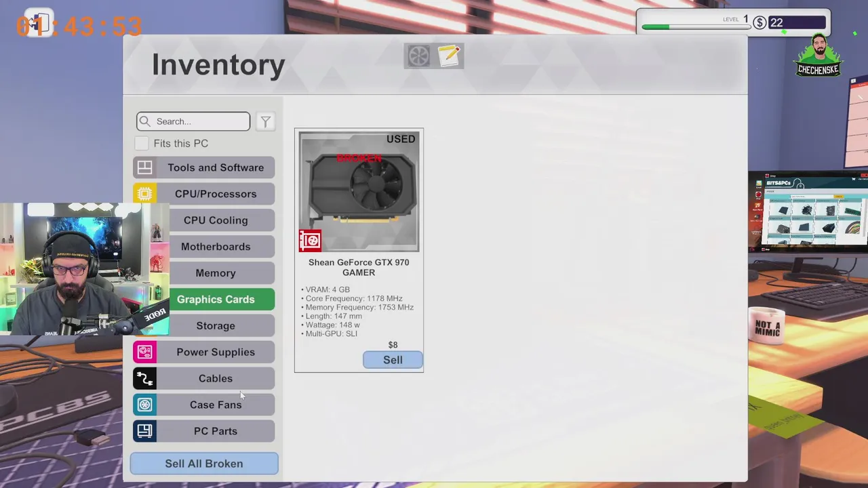Click the dollar sign money icon
Screen dimensions: 868x488
(759, 23)
